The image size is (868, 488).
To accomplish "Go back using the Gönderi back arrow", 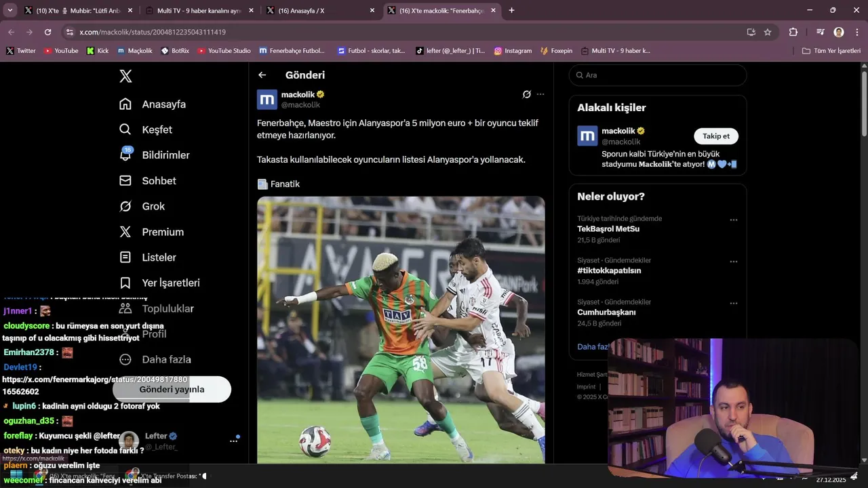I will click(x=262, y=75).
